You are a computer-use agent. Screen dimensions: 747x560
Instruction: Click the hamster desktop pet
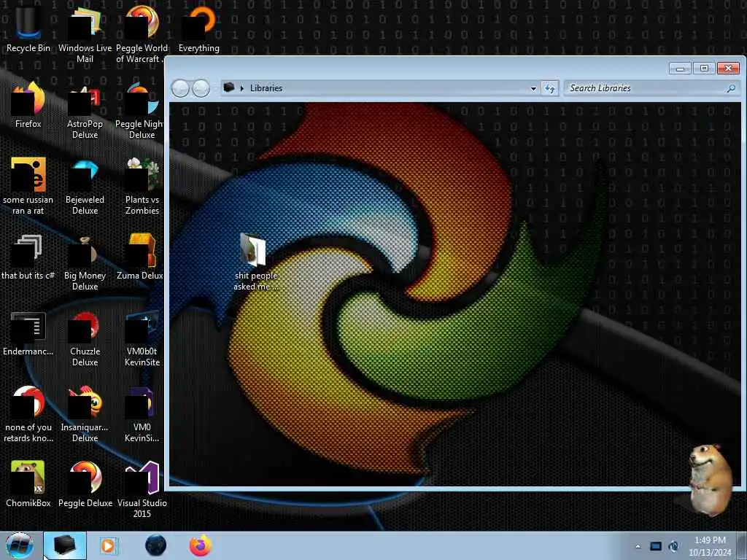[x=709, y=479]
